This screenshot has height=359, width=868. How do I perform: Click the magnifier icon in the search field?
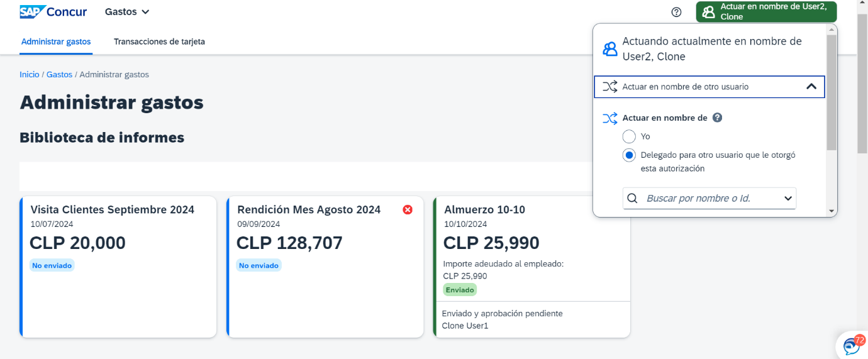[x=633, y=198]
